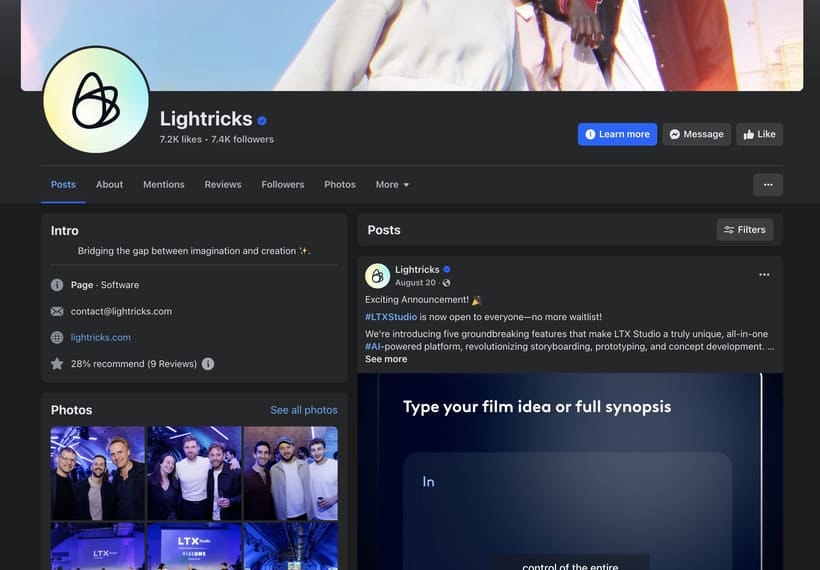Open post Filters button
The image size is (820, 570).
click(745, 230)
